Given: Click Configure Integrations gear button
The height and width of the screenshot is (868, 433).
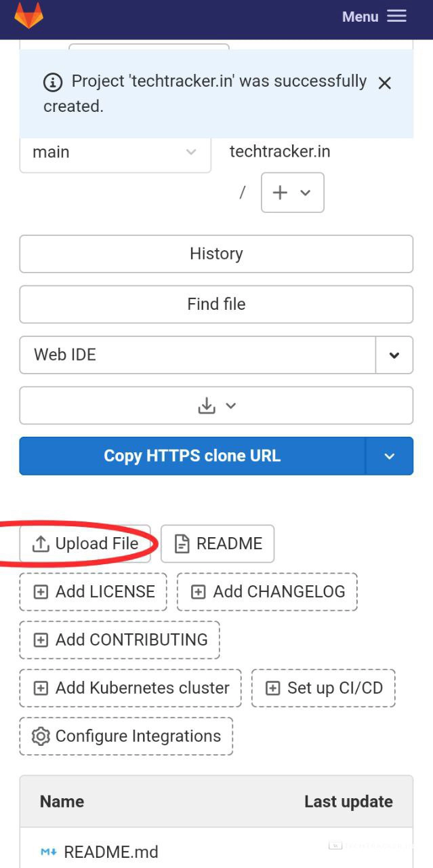Looking at the screenshot, I should [x=126, y=736].
